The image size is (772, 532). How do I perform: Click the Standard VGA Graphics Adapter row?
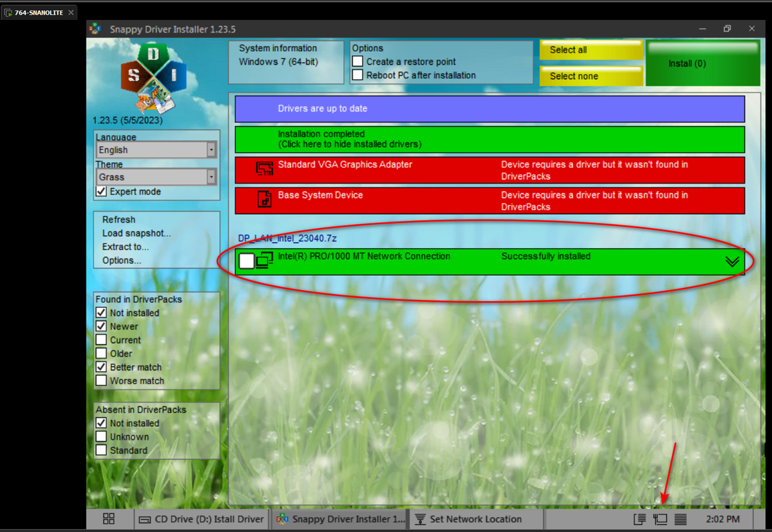click(x=489, y=170)
